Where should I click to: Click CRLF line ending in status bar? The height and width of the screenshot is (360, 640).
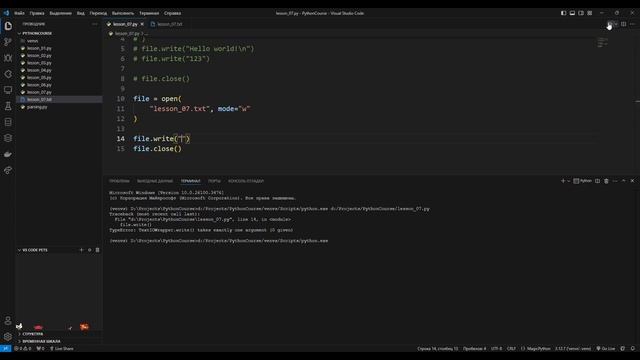point(511,349)
